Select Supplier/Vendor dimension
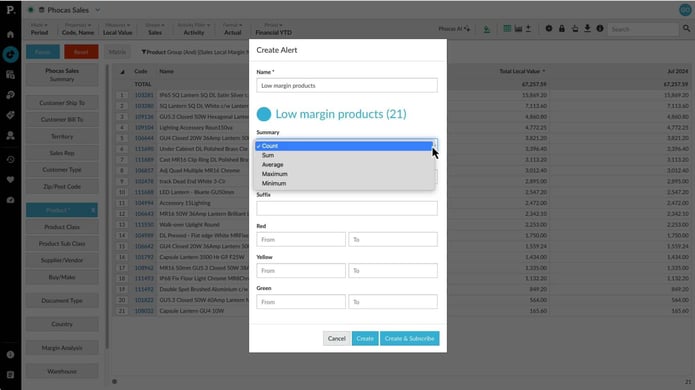This screenshot has width=695, height=390. click(62, 260)
